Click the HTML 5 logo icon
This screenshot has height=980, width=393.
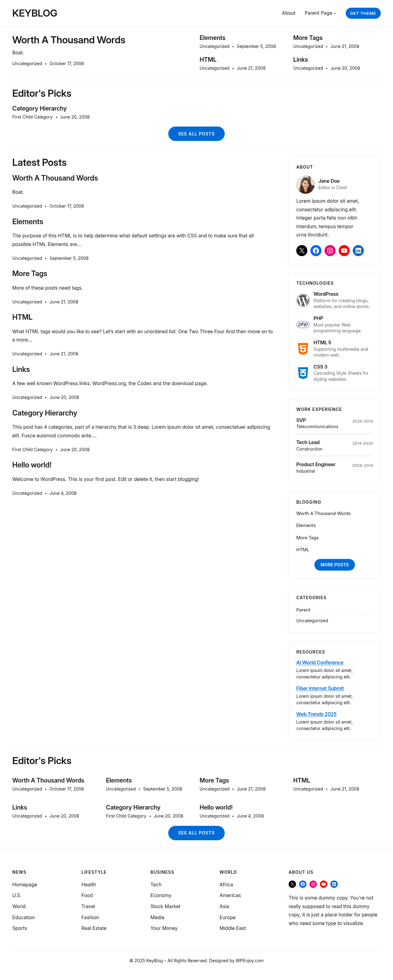tap(303, 349)
